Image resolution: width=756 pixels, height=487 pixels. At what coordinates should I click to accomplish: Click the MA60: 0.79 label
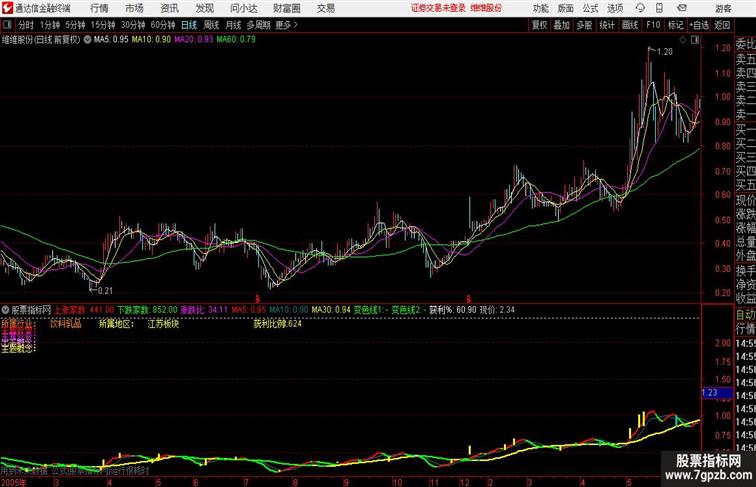(236, 40)
